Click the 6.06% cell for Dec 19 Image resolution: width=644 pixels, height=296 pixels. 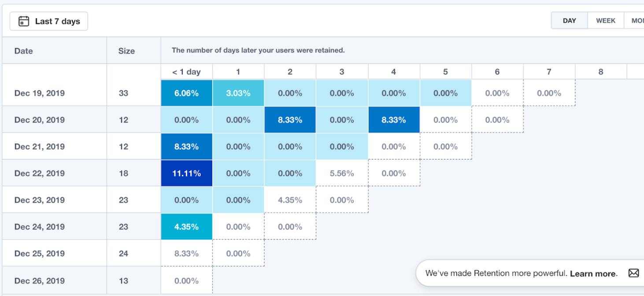tap(186, 93)
